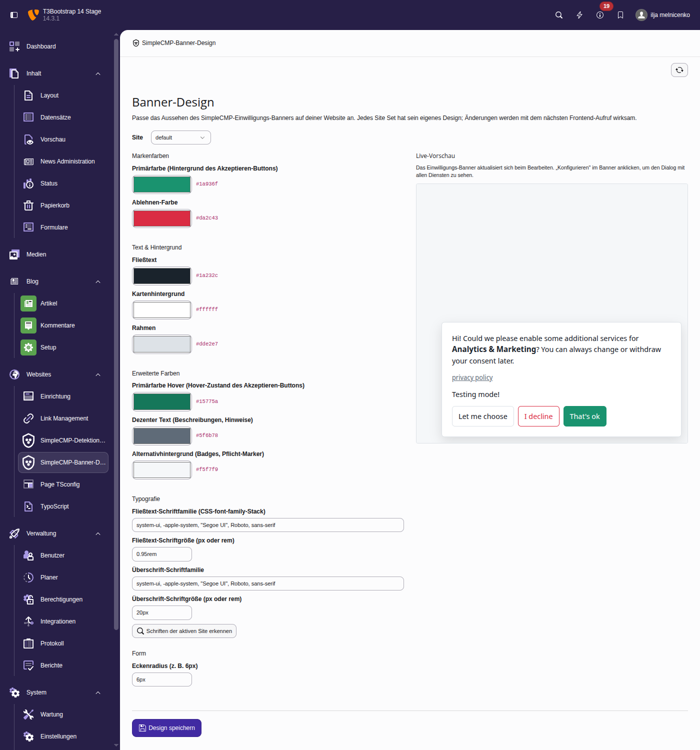Open the News Administration icon
700x750 pixels.
tap(28, 161)
